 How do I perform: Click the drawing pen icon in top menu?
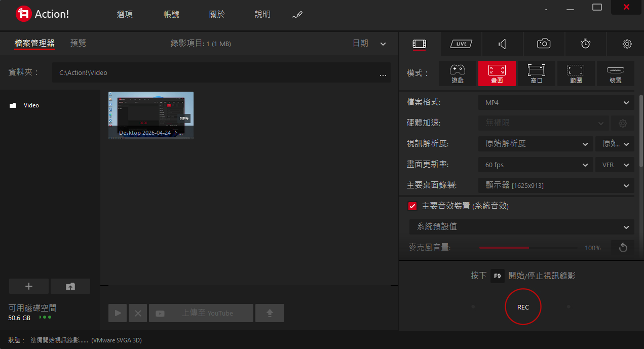tap(297, 15)
